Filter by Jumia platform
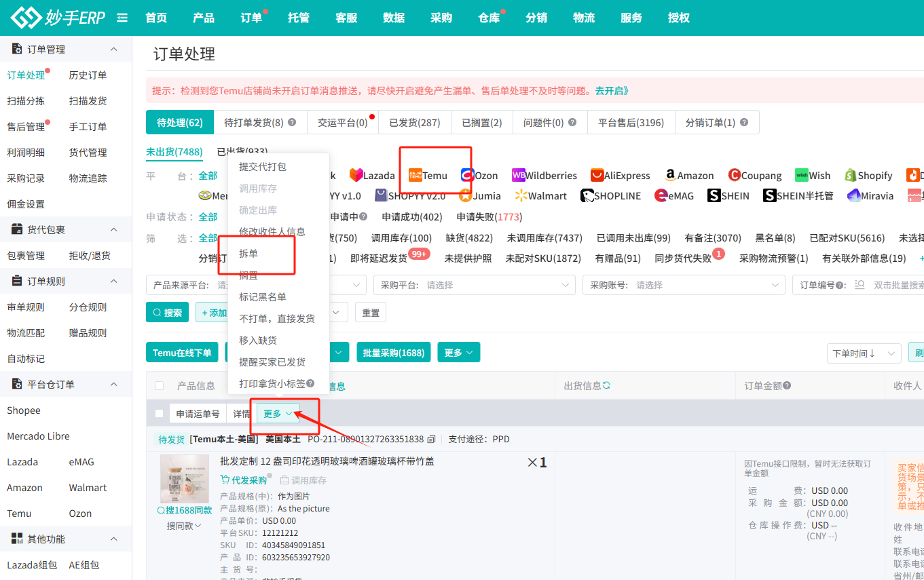Screen dimensions: 924x580 tap(479, 195)
